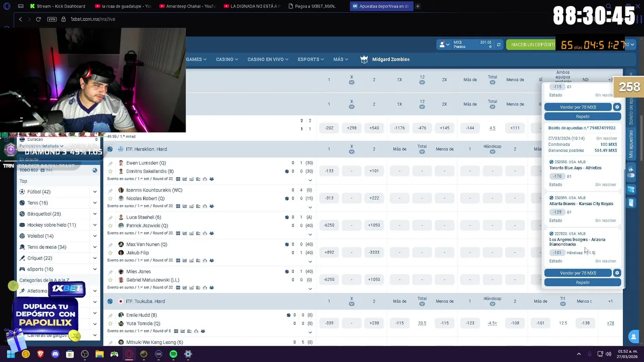Add Yuta Tomida match to favorites
Viewport: 644px width, 362px height.
110,324
